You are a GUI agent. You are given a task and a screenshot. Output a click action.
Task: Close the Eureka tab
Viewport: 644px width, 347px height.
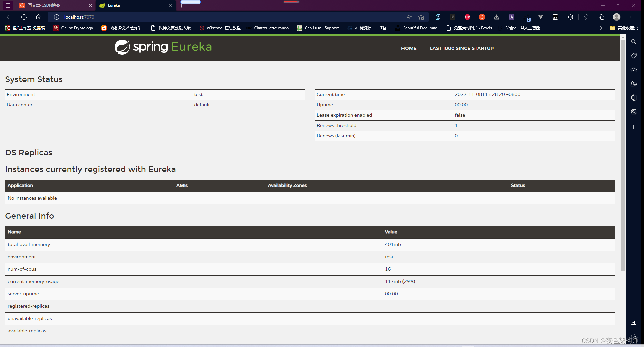click(170, 5)
